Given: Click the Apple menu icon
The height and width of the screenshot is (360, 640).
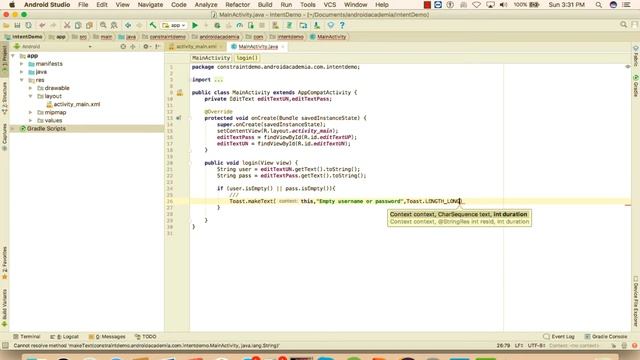Looking at the screenshot, I should pos(12,4).
